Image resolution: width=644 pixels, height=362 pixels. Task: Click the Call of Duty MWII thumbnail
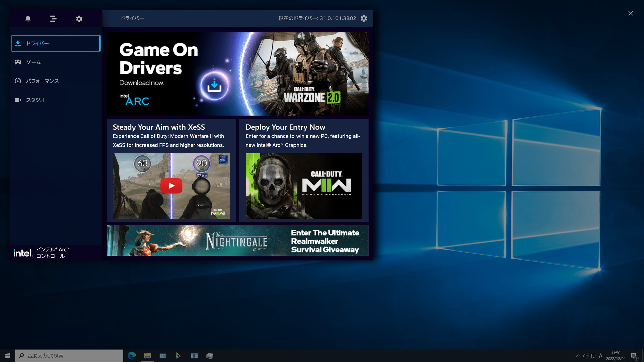coord(304,186)
